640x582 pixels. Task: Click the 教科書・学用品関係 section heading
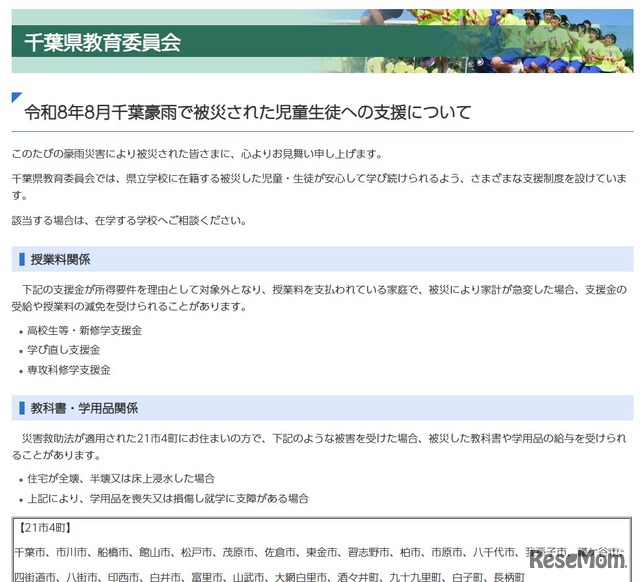click(84, 408)
